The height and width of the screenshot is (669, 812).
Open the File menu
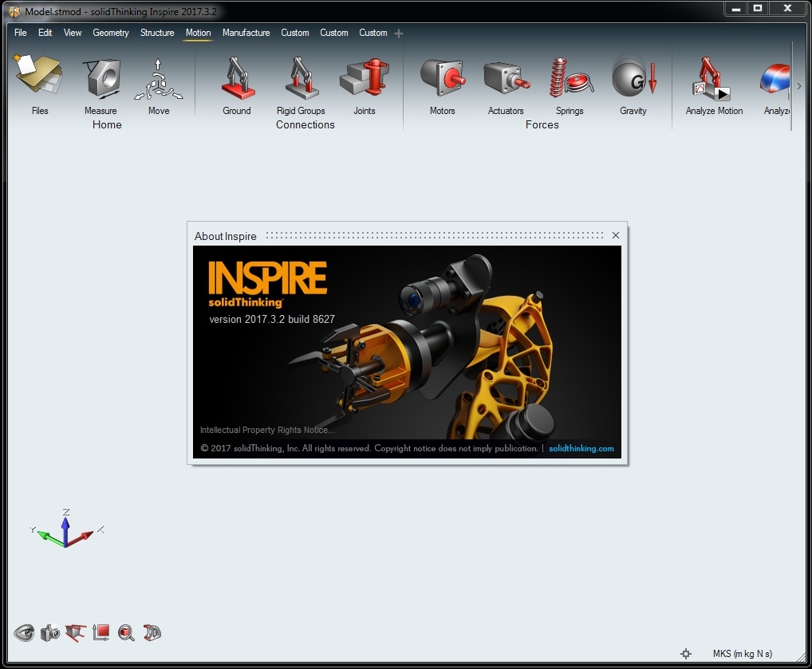[21, 33]
